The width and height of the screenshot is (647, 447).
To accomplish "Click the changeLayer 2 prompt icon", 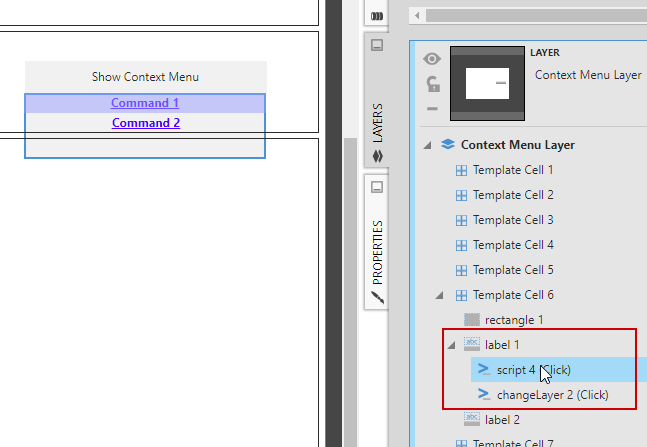I will tap(484, 394).
